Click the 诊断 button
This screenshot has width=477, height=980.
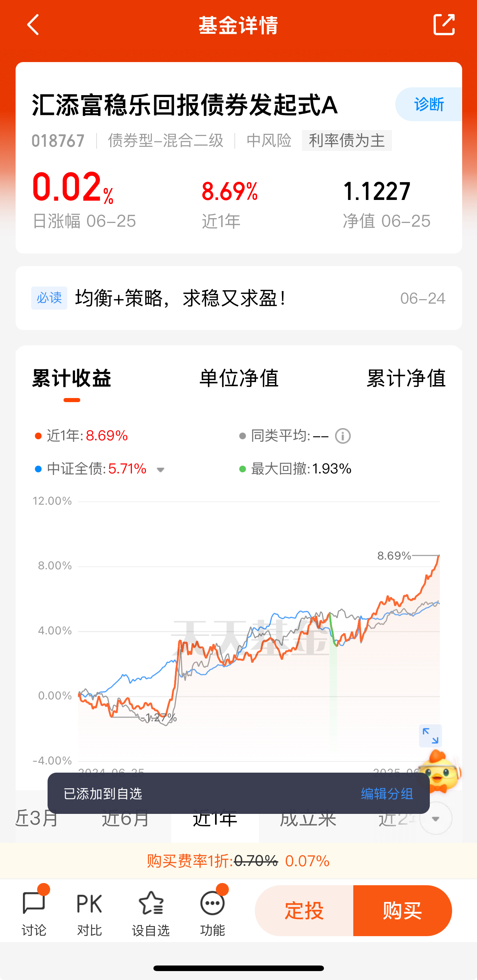coord(429,104)
